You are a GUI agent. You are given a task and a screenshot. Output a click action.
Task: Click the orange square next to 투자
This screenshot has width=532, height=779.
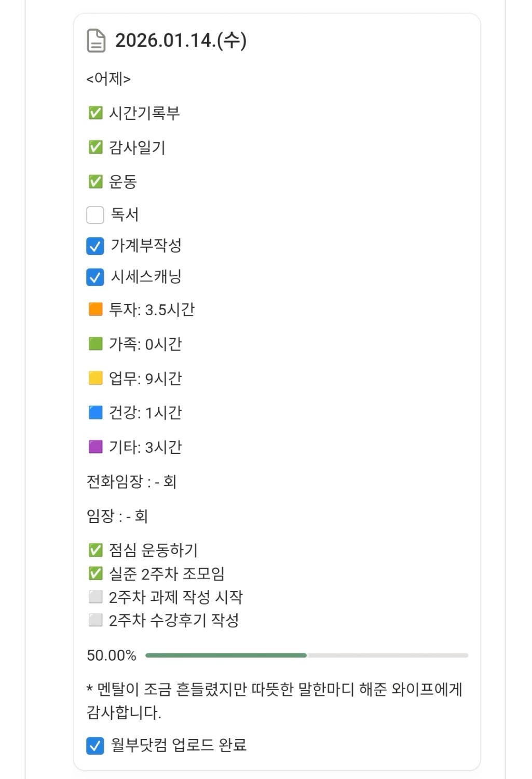pos(96,310)
